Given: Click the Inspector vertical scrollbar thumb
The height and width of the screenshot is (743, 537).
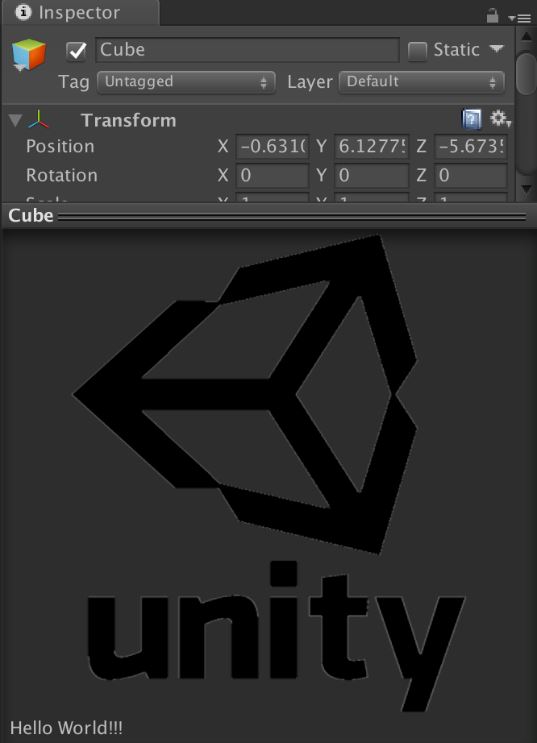Looking at the screenshot, I should pyautogui.click(x=526, y=73).
